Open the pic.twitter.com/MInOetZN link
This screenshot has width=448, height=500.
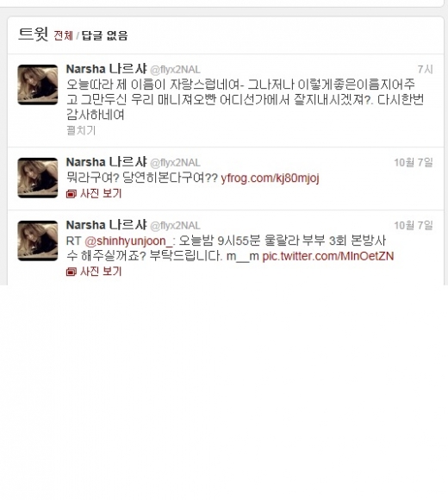tap(328, 256)
